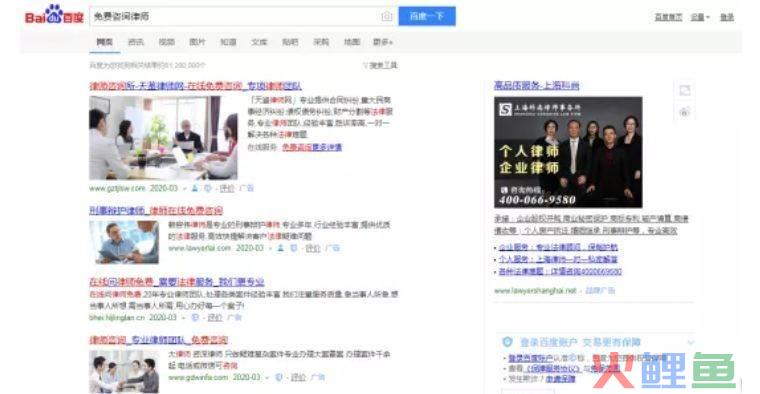760x394 pixels.
Task: Focus the Baidu search input field
Action: tap(235, 16)
